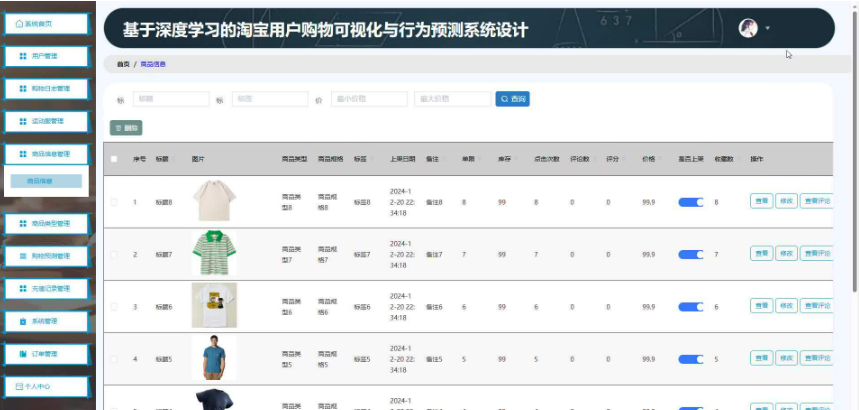Check the select-all header checkbox
859x410 pixels.
click(114, 160)
